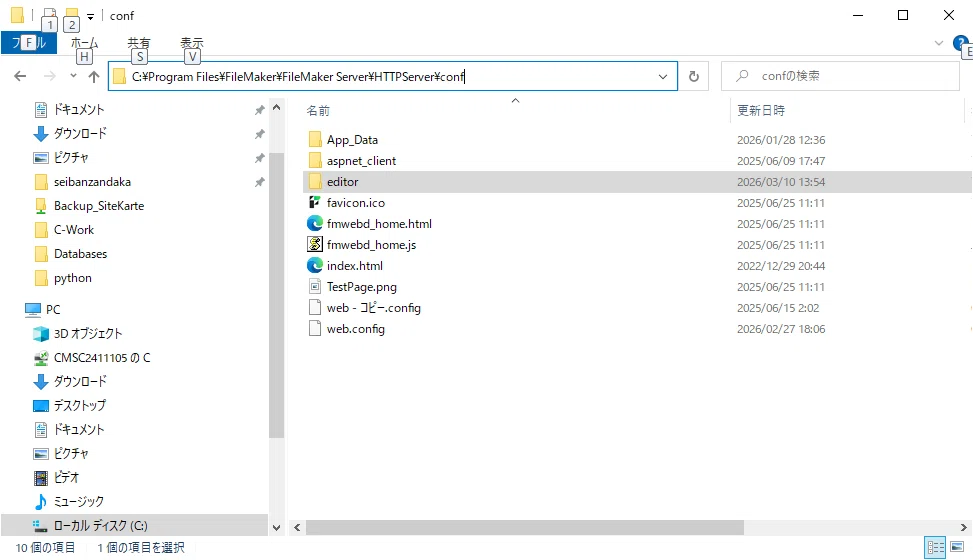This screenshot has width=973, height=560.
Task: Click date 2026/03/10 13:54 of editor
Action: (x=781, y=183)
